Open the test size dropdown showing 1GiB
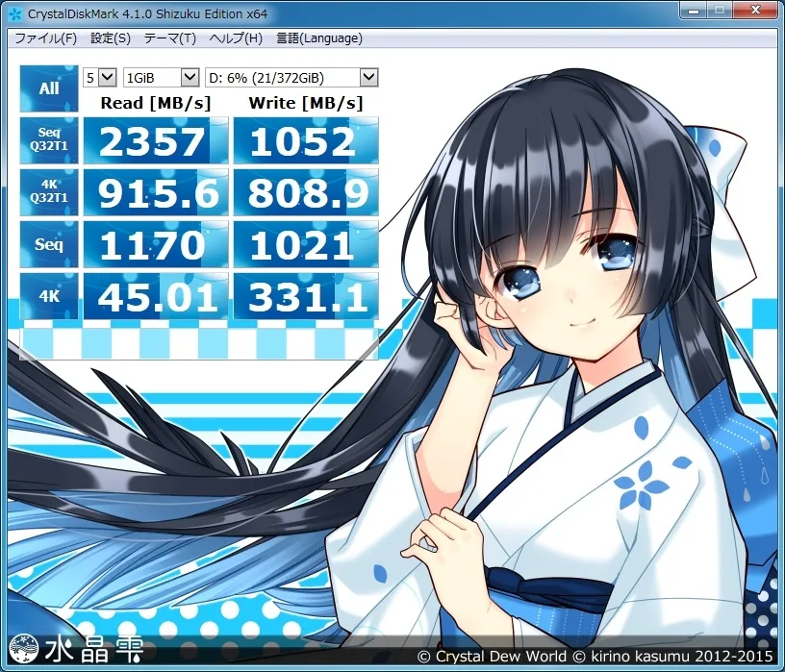Viewport: 785px width, 672px height. [162, 78]
